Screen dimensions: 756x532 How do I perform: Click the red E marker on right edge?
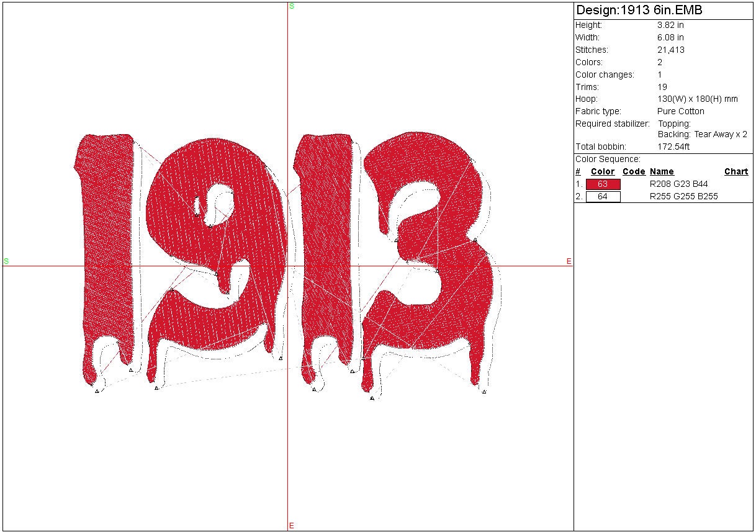[x=569, y=261]
